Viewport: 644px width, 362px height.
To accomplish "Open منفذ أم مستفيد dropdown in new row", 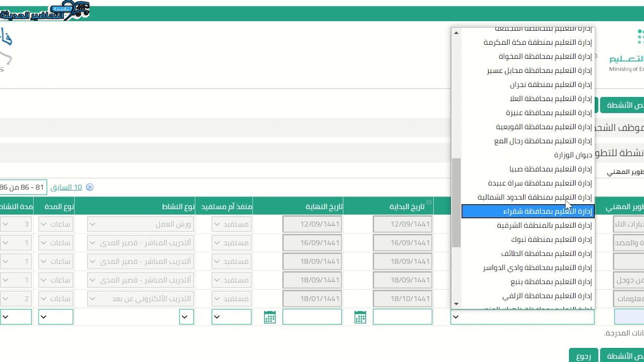I will click(x=217, y=317).
